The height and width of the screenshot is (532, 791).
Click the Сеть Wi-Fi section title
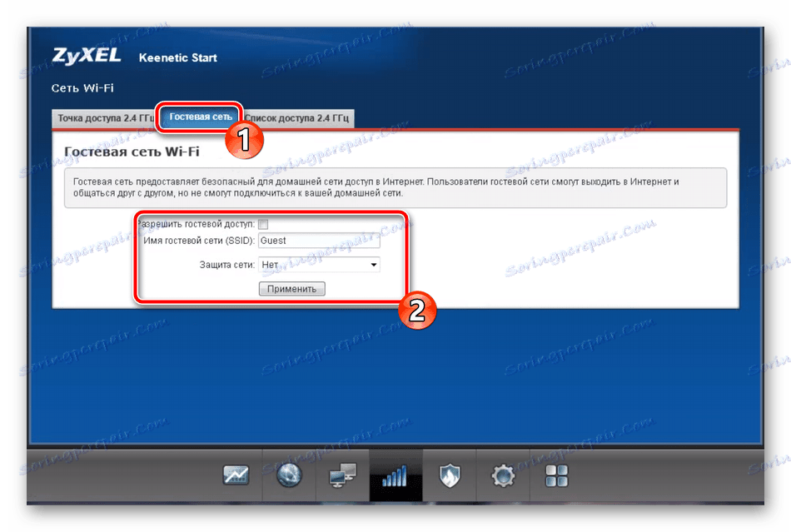pyautogui.click(x=82, y=87)
